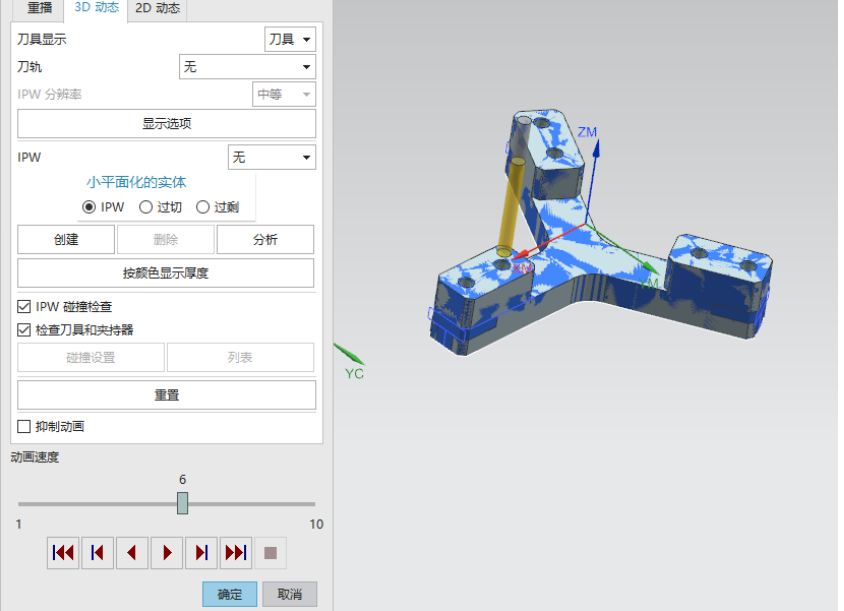Rewind to the start of the toolpath
844x611 pixels.
(63, 553)
